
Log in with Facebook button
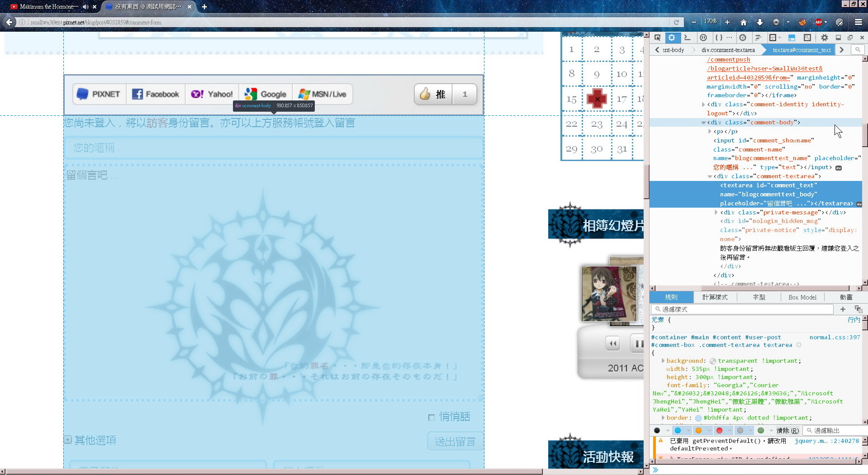point(156,94)
